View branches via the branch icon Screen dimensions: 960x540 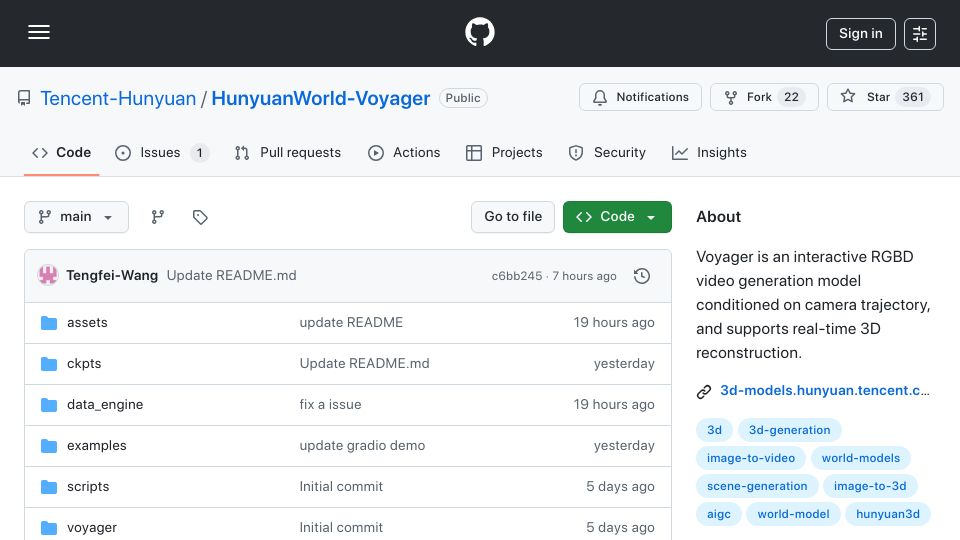[x=158, y=217]
